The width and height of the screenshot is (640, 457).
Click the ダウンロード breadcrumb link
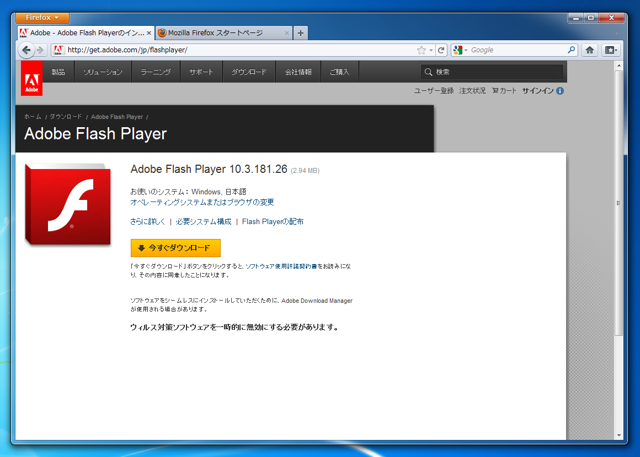tap(66, 117)
